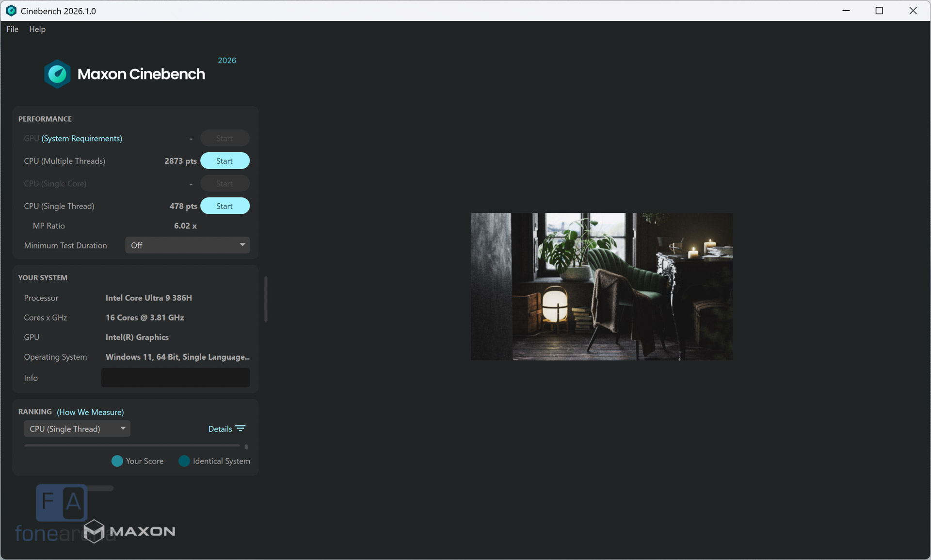Click the ranking list scrollbar handle
This screenshot has width=931, height=560.
pyautogui.click(x=246, y=447)
